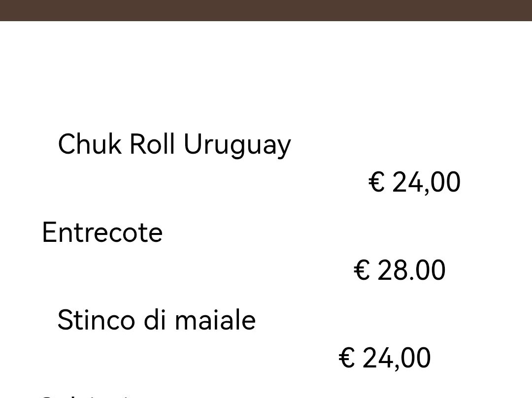Click the euro symbol of the Stinco price
The height and width of the screenshot is (398, 532).
coord(347,358)
